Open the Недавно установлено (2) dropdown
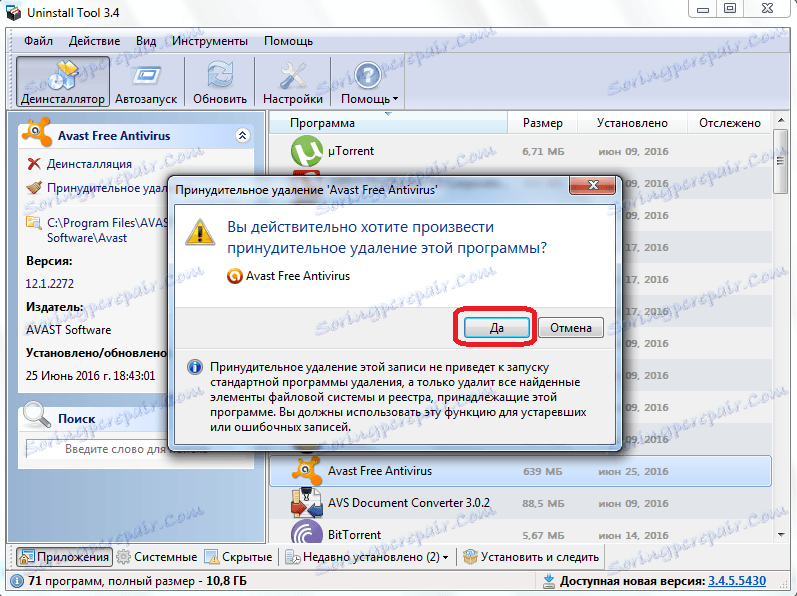This screenshot has width=797, height=596. click(x=366, y=557)
